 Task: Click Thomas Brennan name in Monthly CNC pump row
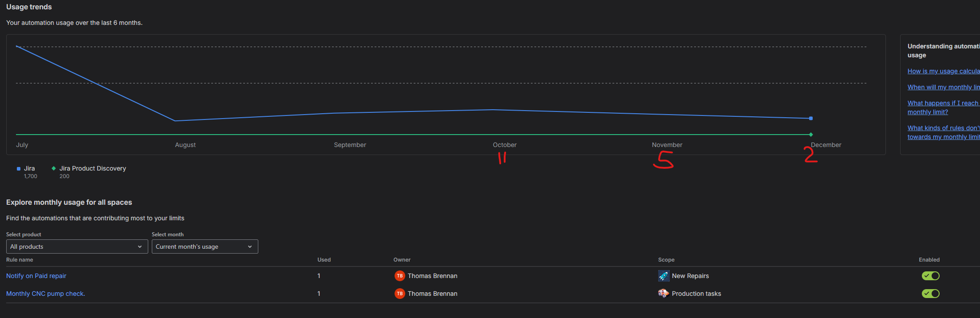432,294
